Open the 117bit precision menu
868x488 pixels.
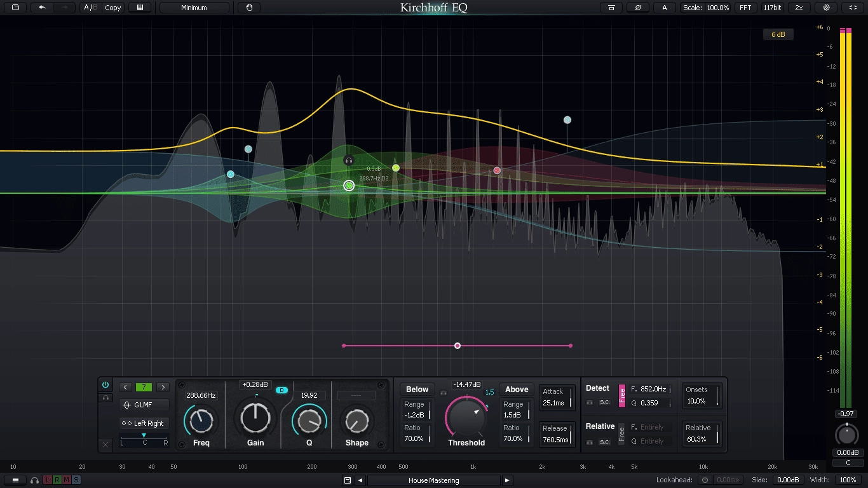(772, 8)
